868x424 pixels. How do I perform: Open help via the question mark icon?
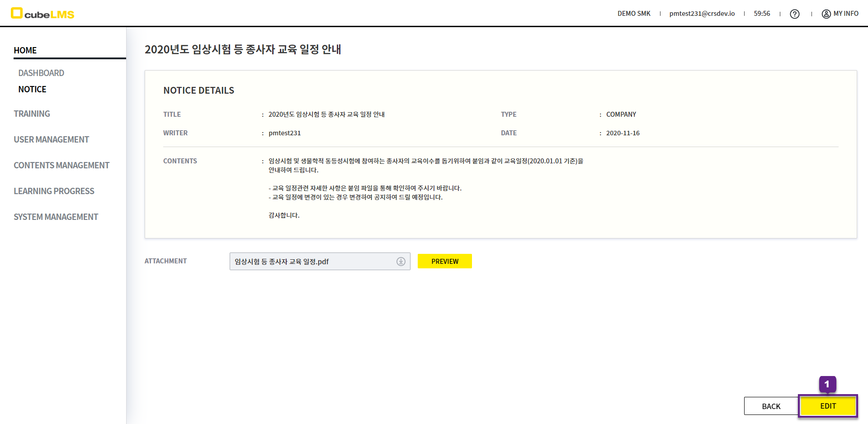794,14
